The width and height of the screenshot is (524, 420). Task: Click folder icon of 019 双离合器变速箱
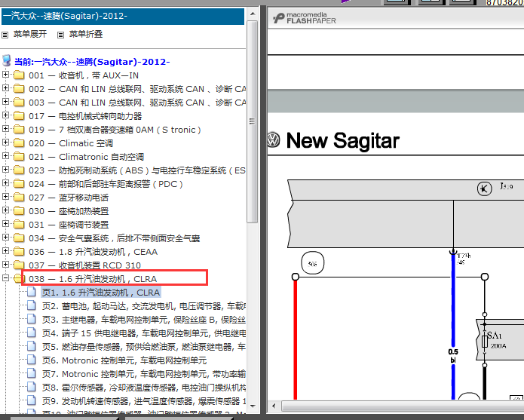(19, 130)
